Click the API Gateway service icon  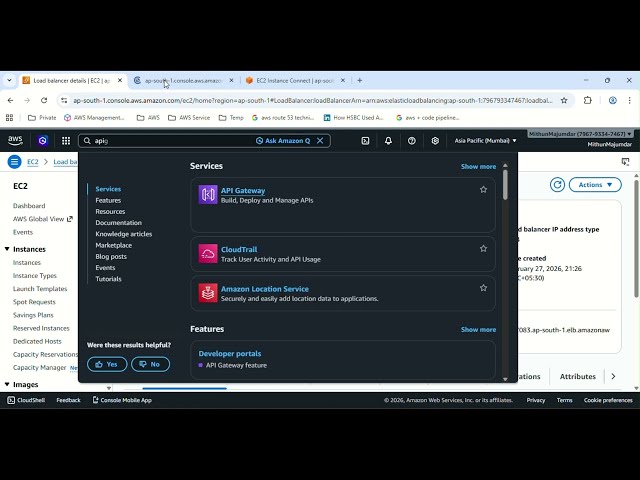(x=208, y=194)
